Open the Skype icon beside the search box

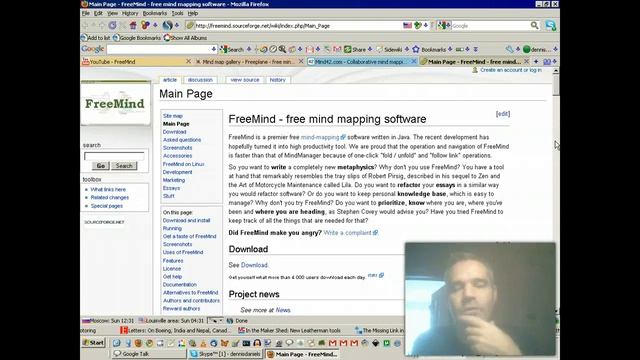tap(550, 25)
